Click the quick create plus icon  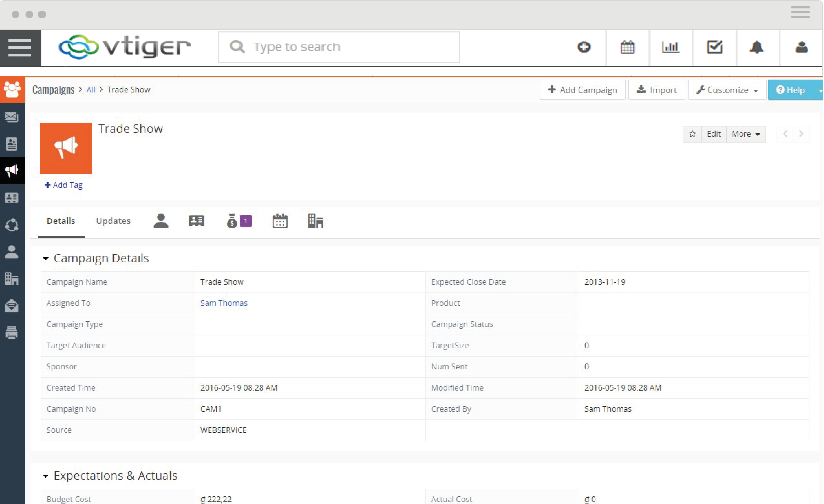coord(584,47)
